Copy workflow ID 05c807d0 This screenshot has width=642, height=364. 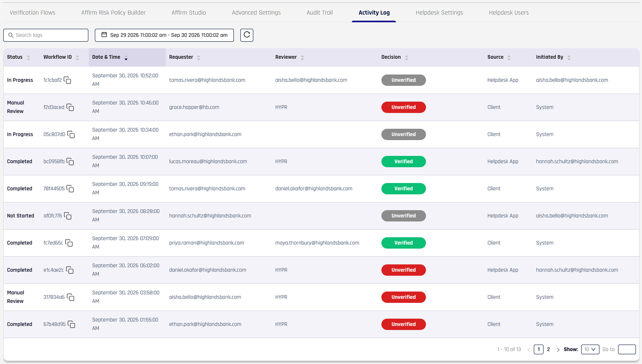coord(71,134)
